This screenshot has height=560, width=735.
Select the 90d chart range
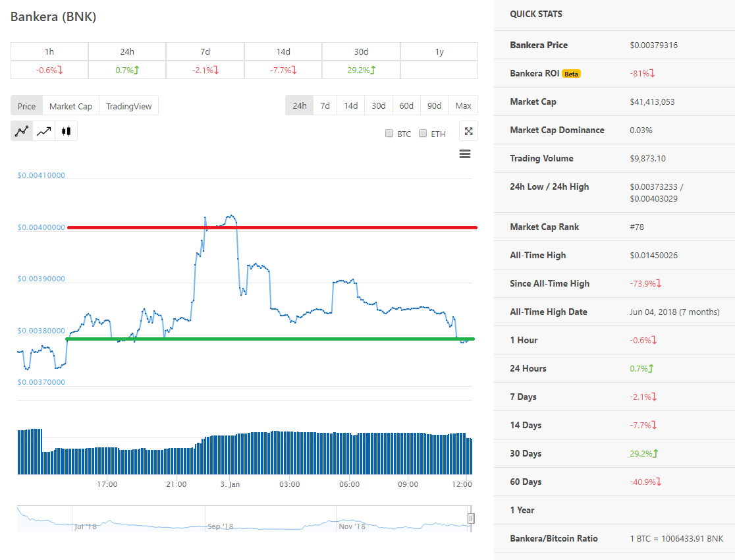point(434,105)
